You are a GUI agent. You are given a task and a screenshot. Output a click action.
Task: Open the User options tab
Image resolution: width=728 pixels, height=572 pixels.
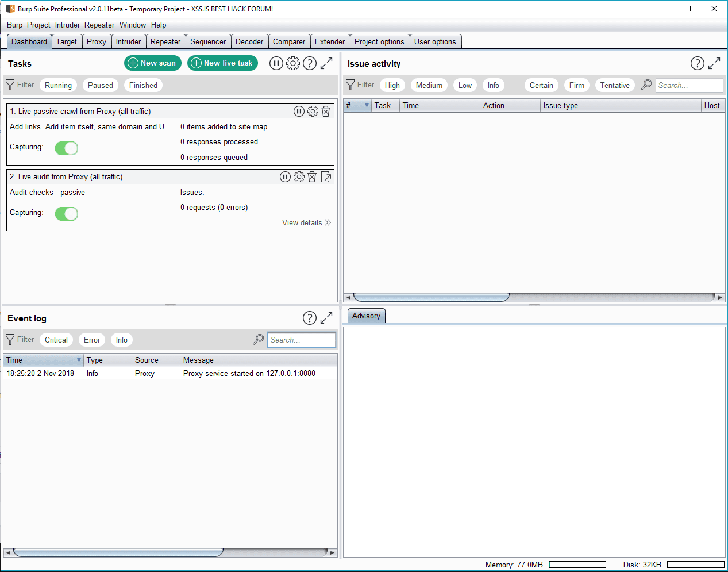pyautogui.click(x=435, y=41)
